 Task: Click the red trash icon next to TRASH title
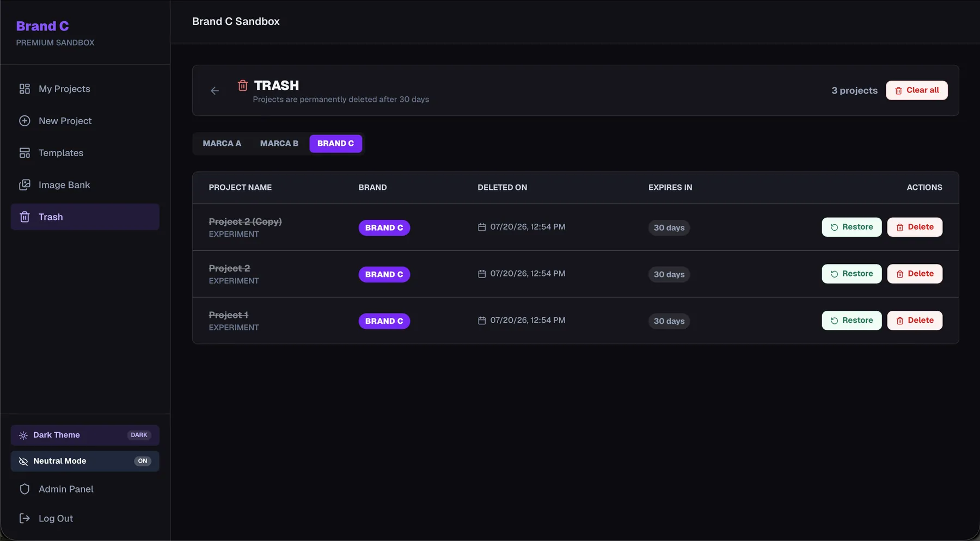[243, 85]
